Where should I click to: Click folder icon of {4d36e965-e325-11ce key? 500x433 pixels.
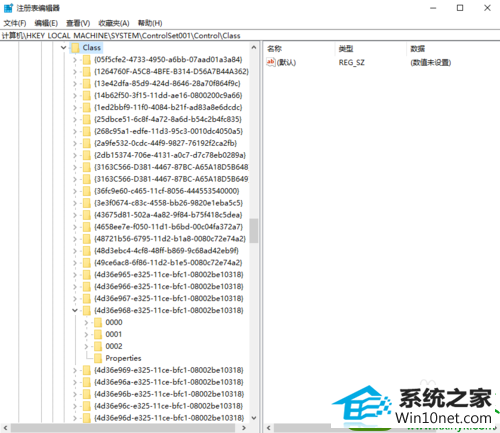pyautogui.click(x=87, y=275)
